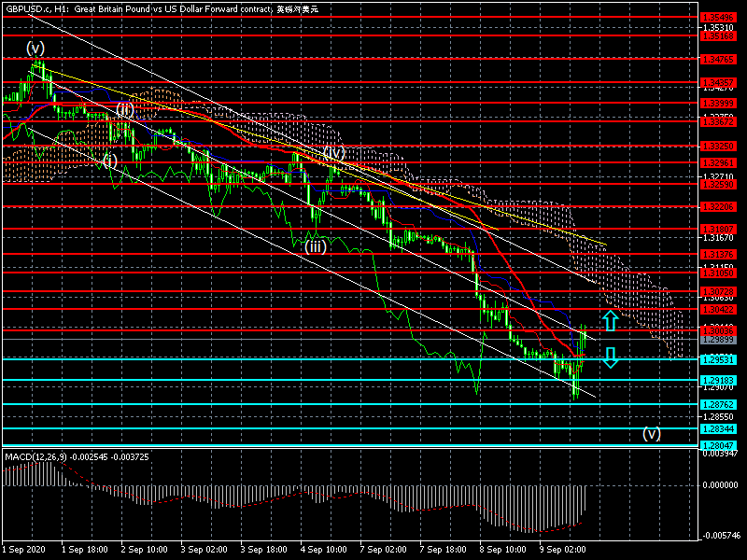Select the gray current price tag 1.29899

[x=718, y=340]
